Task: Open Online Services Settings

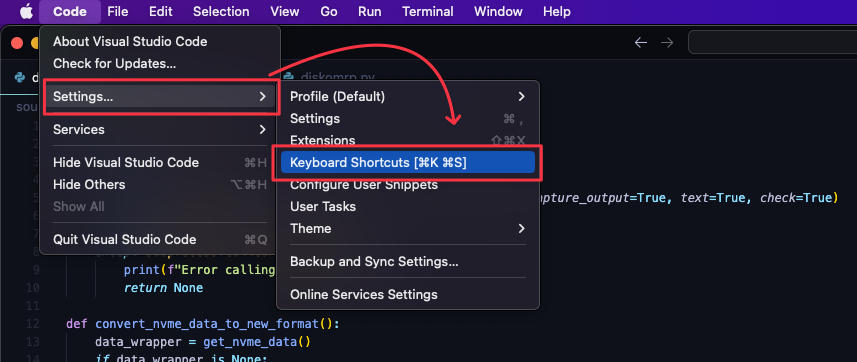Action: coord(408,294)
